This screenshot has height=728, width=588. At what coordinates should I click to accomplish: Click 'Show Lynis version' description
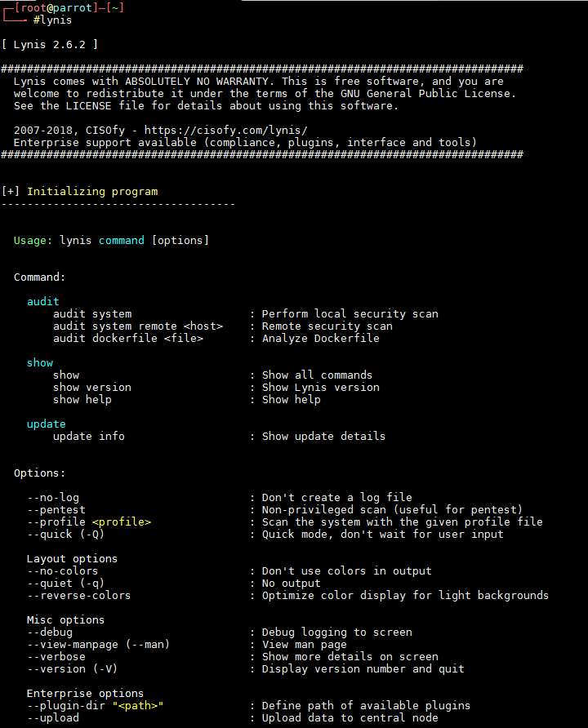(320, 388)
